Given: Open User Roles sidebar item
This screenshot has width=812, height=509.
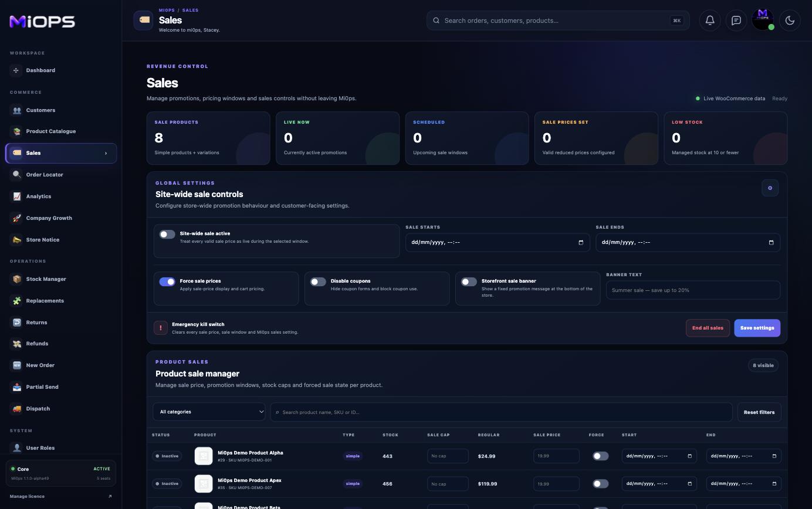Looking at the screenshot, I should pyautogui.click(x=61, y=448).
